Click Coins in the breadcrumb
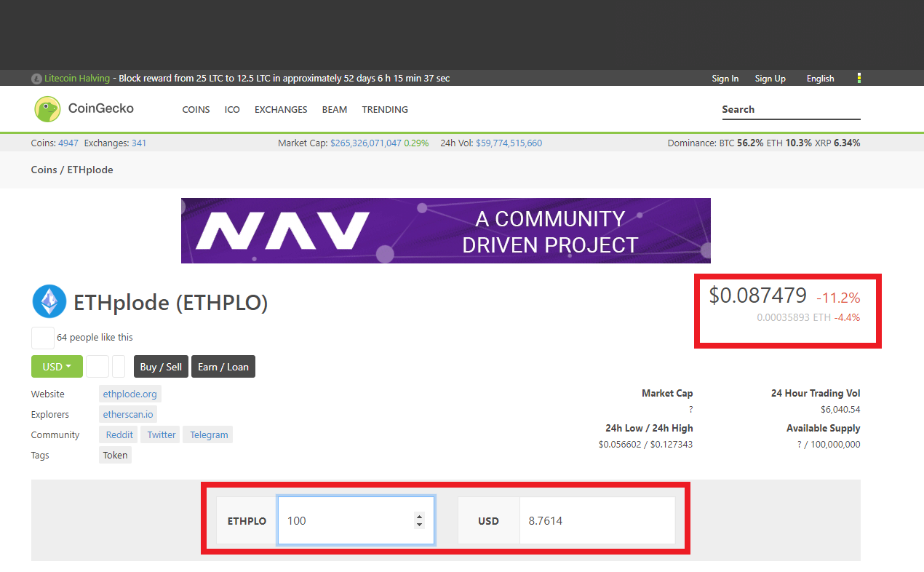This screenshot has height=572, width=924. [44, 170]
